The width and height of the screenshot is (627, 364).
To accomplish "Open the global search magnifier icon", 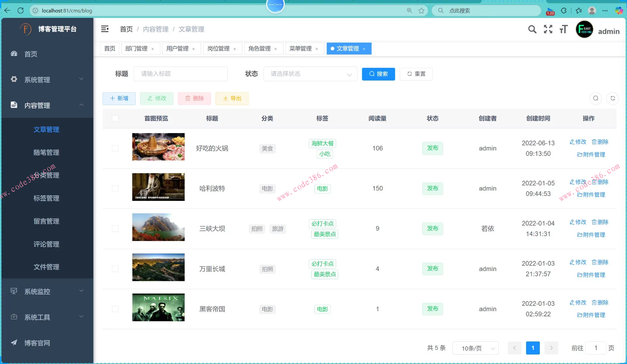I will [x=532, y=29].
